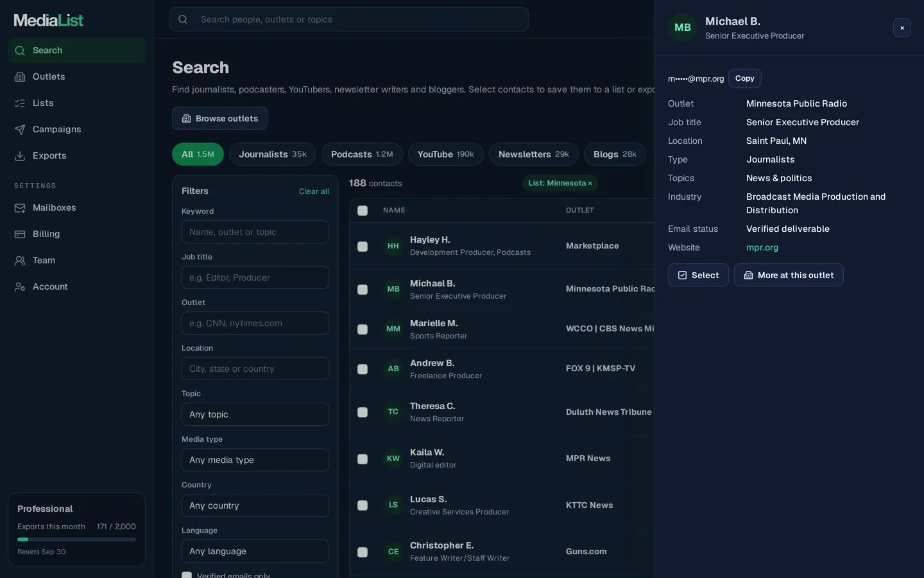Select the Podcasts 1.2M tab
Screen dimensions: 924x578
(362, 154)
